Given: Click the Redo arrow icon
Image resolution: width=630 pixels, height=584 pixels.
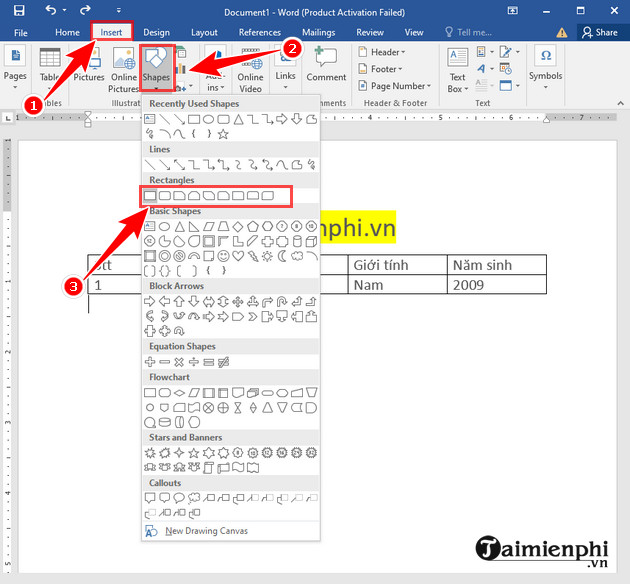Looking at the screenshot, I should [85, 10].
